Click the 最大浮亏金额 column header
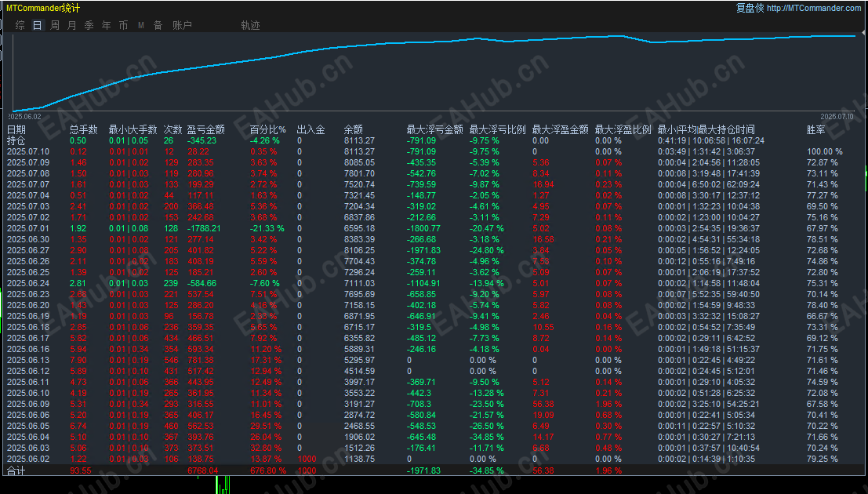Image resolution: width=868 pixels, height=494 pixels. tap(434, 129)
